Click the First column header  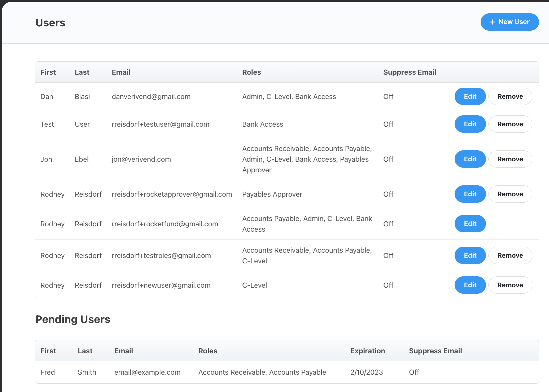pos(48,72)
